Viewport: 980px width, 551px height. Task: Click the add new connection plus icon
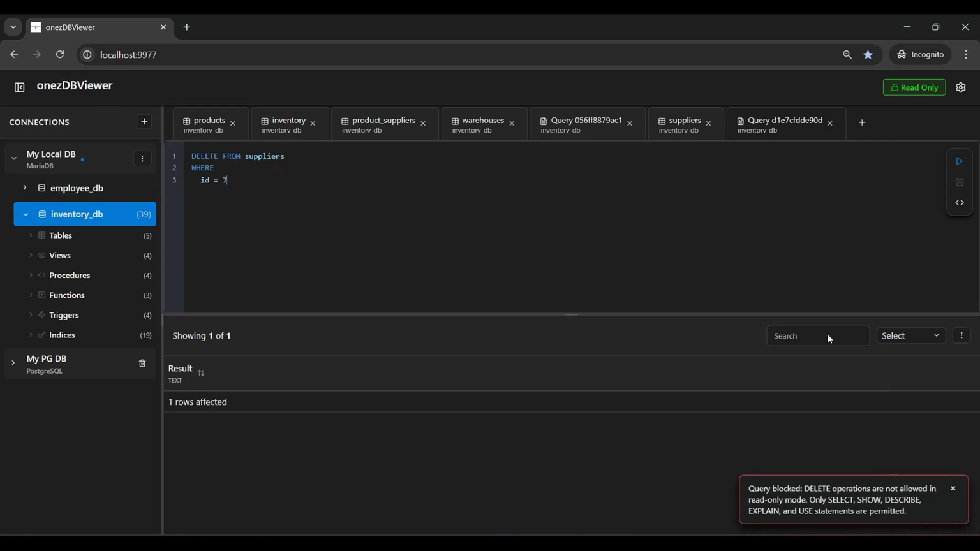point(144,121)
